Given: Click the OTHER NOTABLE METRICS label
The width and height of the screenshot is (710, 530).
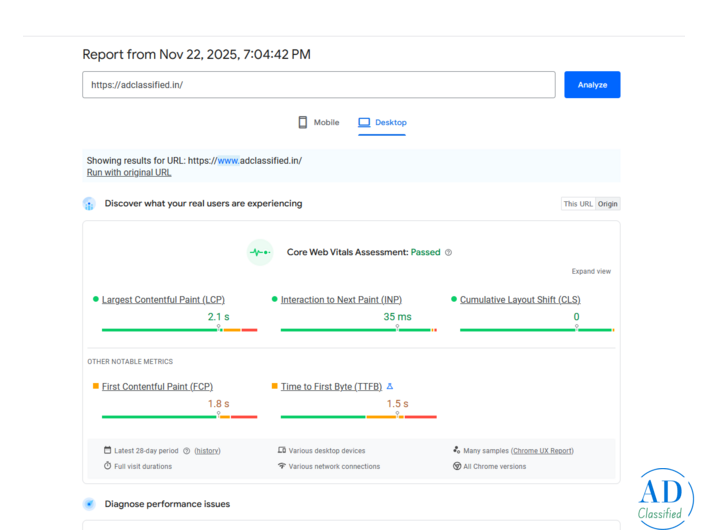Looking at the screenshot, I should coord(130,361).
